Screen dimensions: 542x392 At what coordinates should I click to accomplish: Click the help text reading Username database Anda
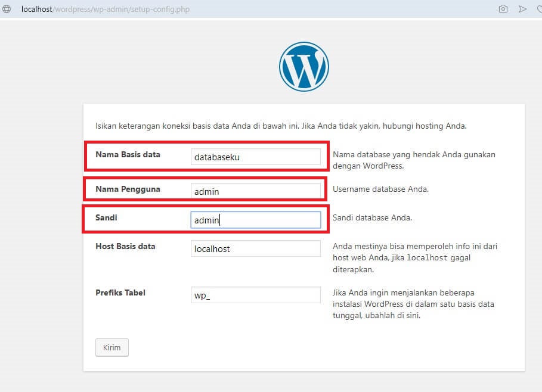point(380,189)
